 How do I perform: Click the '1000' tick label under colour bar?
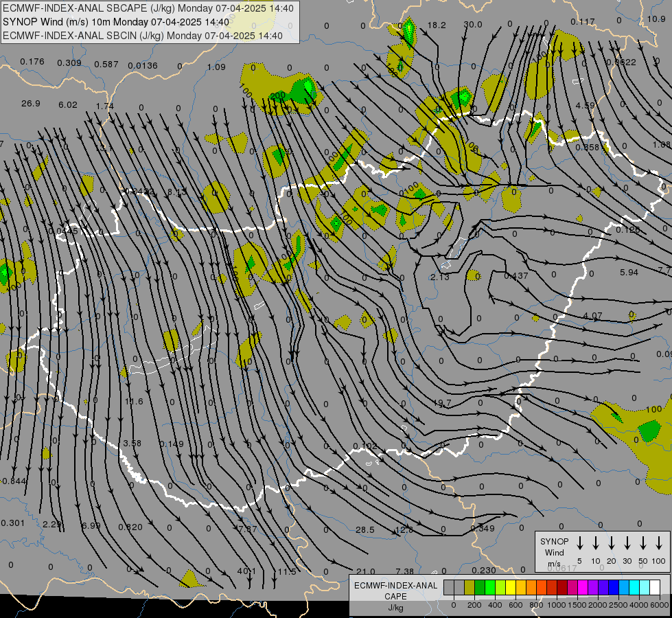pyautogui.click(x=557, y=605)
